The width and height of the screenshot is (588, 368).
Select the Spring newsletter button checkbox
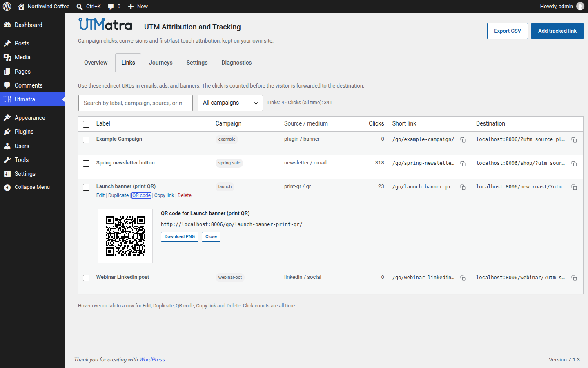(x=86, y=164)
